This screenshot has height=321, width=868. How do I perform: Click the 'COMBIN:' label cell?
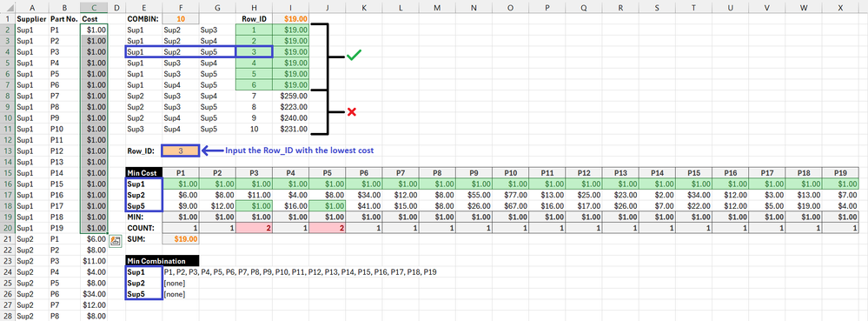[x=144, y=18]
